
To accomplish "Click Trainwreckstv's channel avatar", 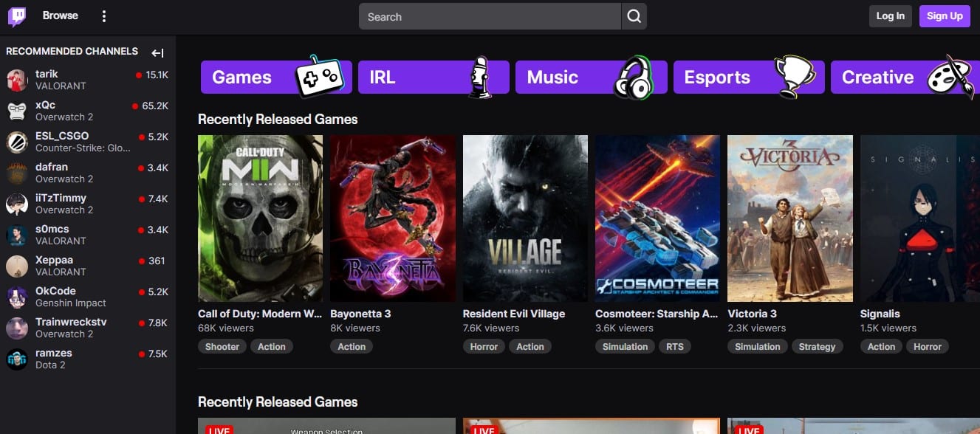I will click(17, 328).
